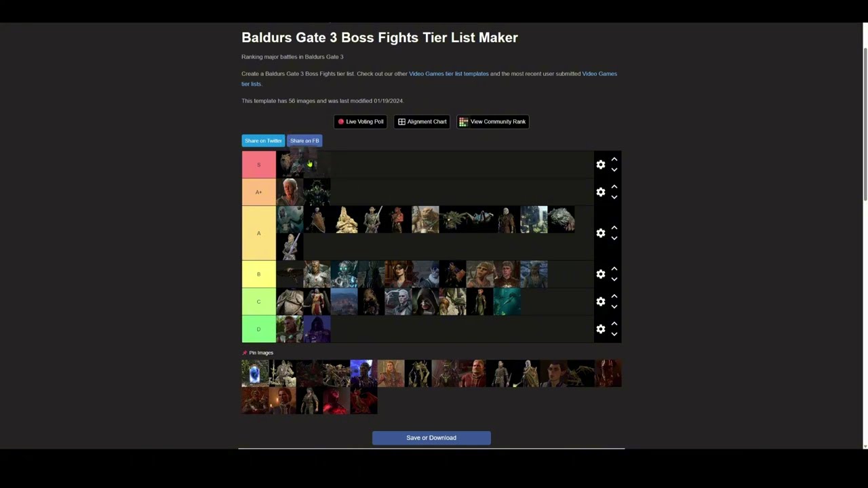Open the Video Games tier list templates link
This screenshot has width=868, height=488.
pyautogui.click(x=449, y=74)
